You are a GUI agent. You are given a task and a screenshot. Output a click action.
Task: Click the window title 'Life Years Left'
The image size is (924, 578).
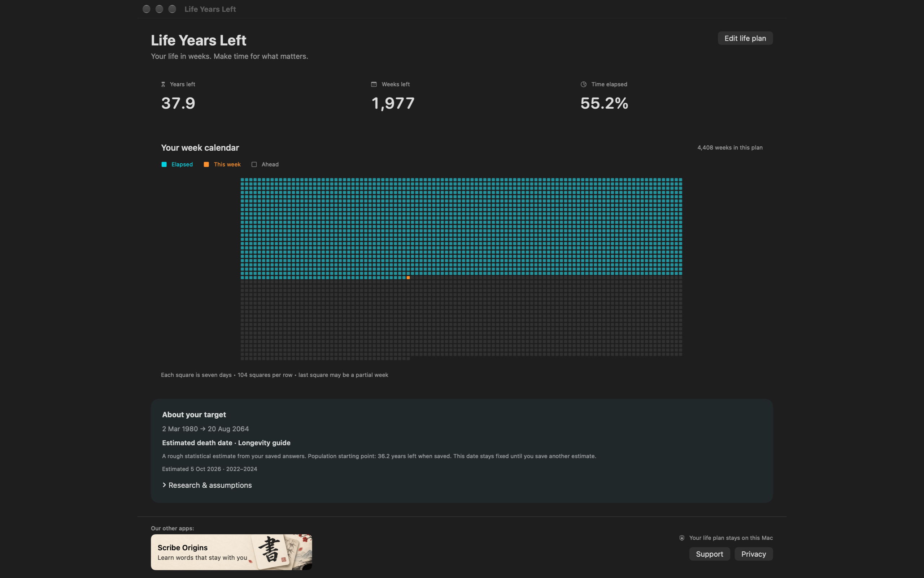pyautogui.click(x=210, y=9)
